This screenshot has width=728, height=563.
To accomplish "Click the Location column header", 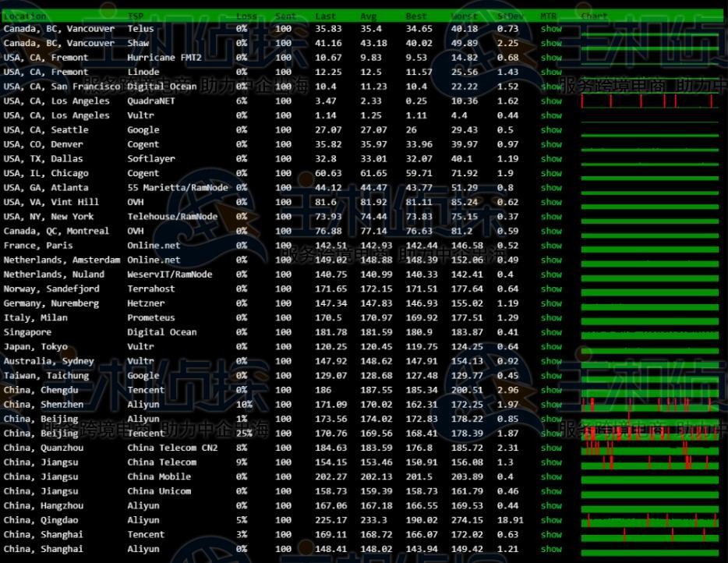I will pyautogui.click(x=25, y=16).
